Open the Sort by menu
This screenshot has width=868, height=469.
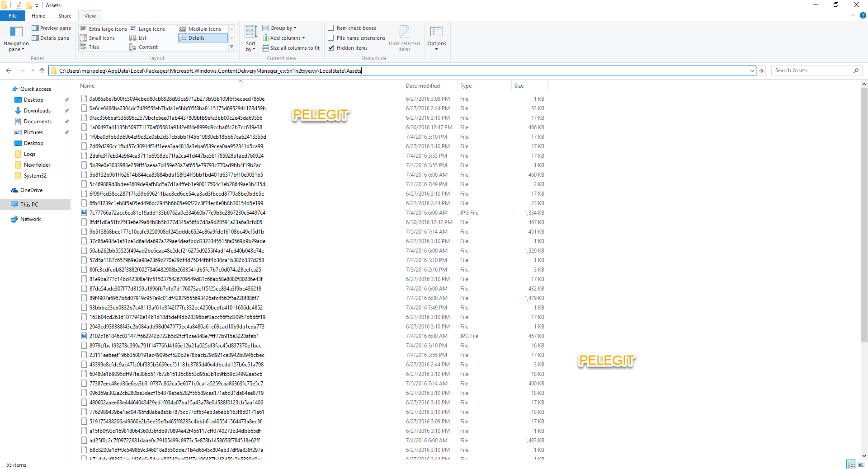250,39
